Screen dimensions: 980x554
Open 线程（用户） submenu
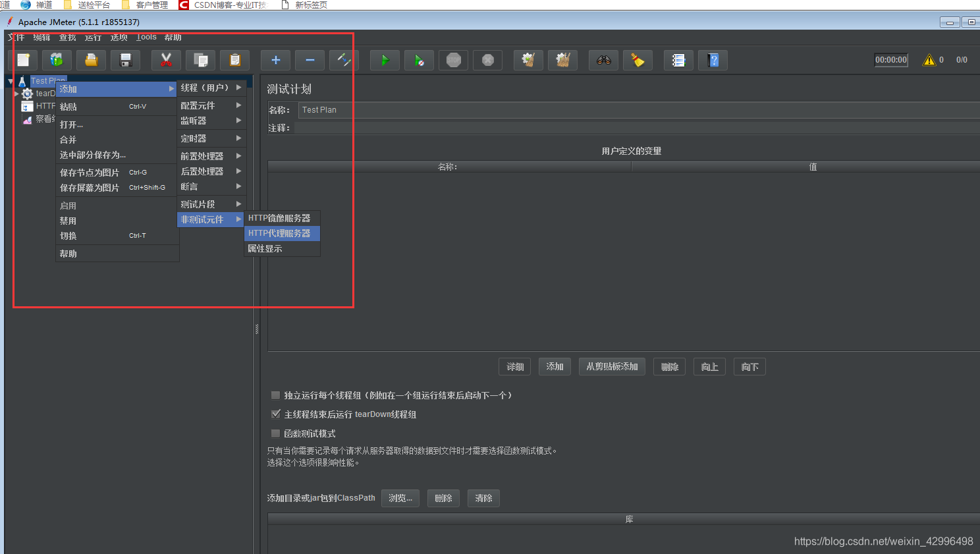click(211, 88)
